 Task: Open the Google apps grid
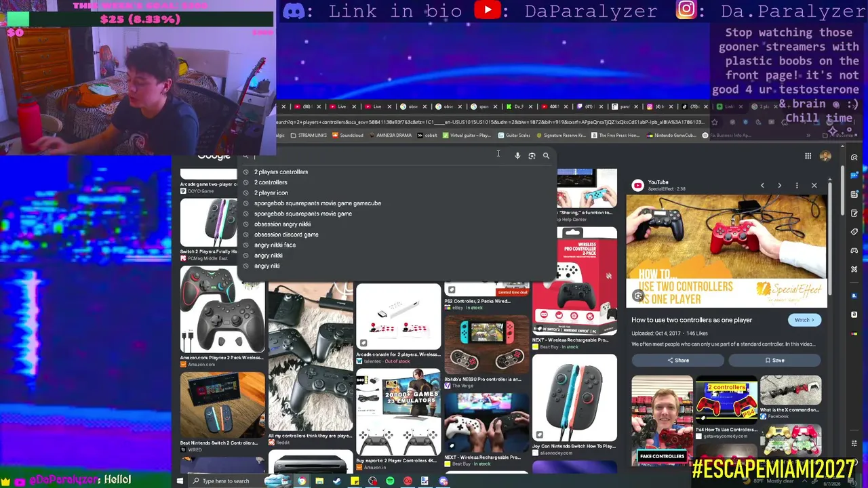808,157
